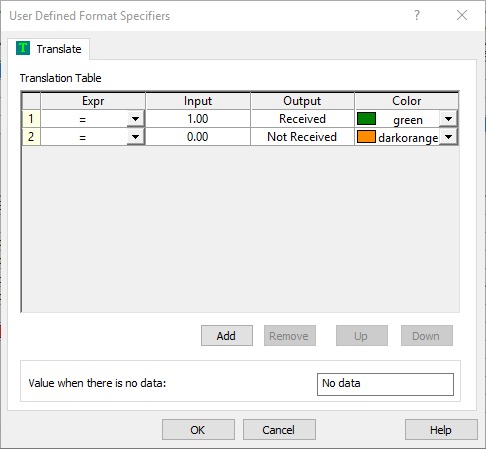Click the Received output cell

tap(302, 119)
